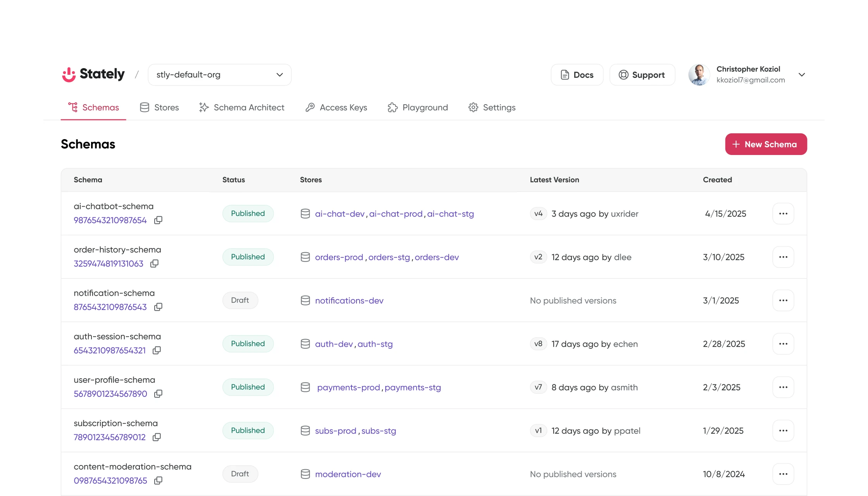This screenshot has width=868, height=496.
Task: Expand the user account menu chevron
Action: pos(802,74)
